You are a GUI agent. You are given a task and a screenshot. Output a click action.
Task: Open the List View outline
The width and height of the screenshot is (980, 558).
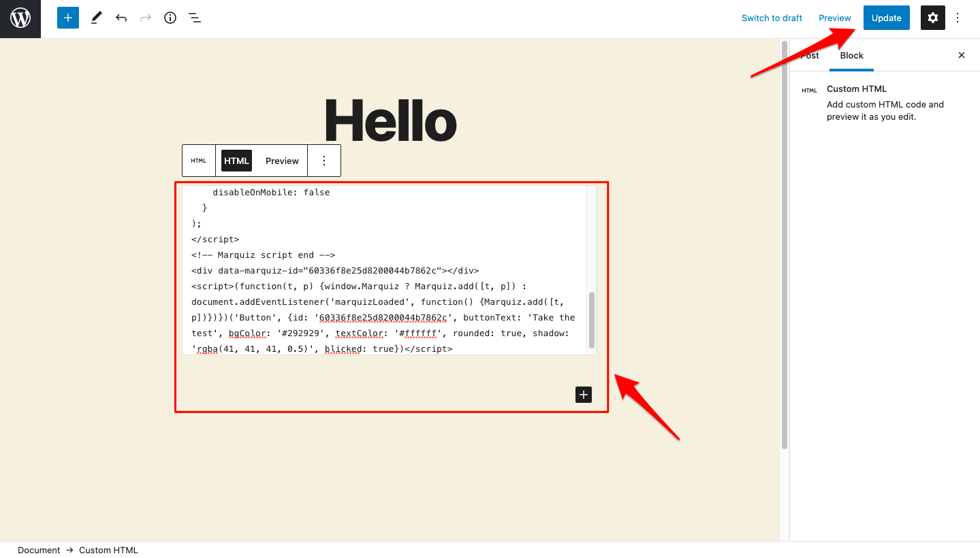tap(195, 18)
